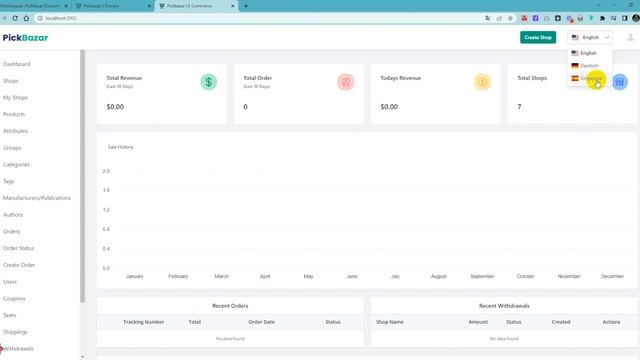Open the browser extensions puzzle icon

pos(602,18)
